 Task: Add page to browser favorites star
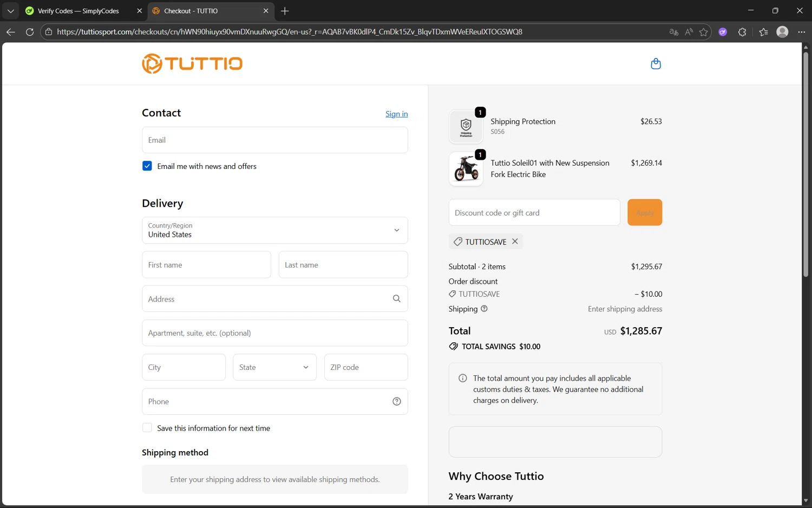(x=703, y=32)
